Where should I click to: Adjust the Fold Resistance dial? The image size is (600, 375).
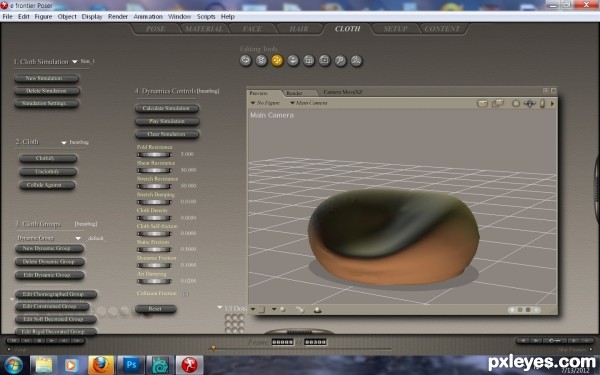point(154,155)
